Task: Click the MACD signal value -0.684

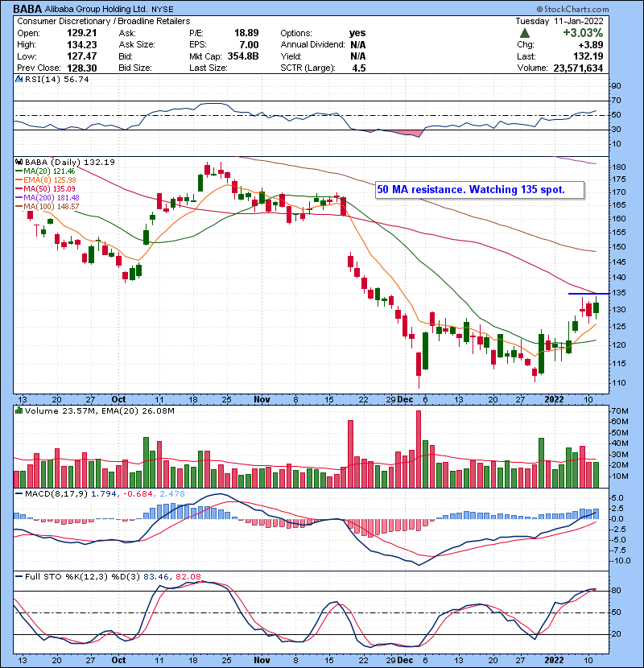Action: pos(138,494)
